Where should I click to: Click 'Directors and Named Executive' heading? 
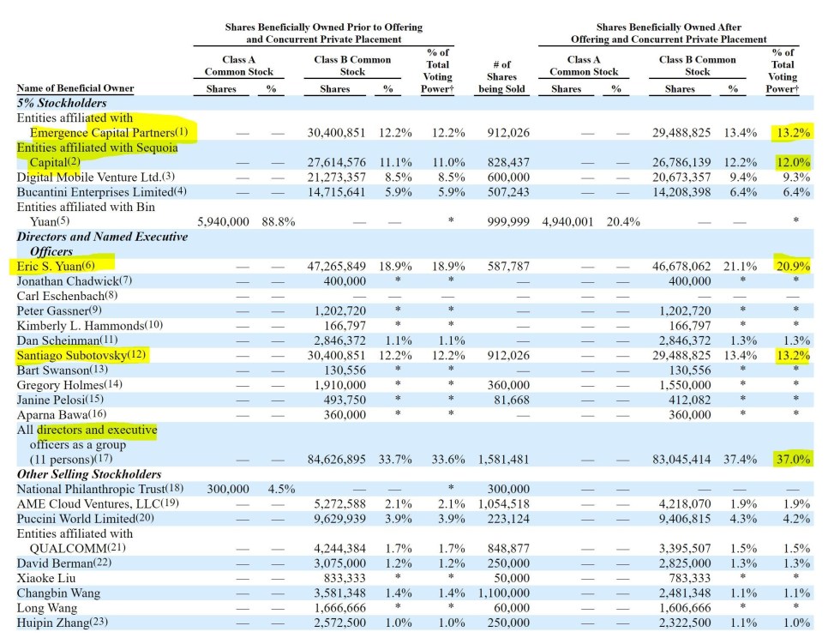pos(102,237)
